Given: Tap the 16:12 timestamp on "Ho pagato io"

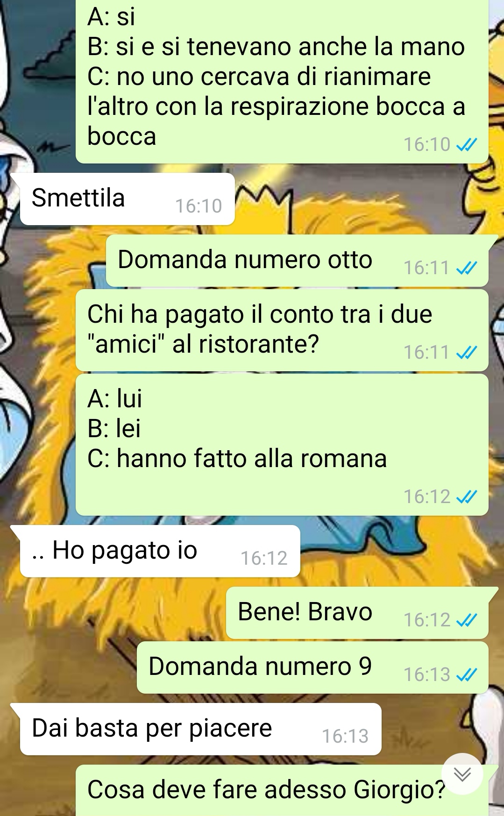Looking at the screenshot, I should click(264, 559).
